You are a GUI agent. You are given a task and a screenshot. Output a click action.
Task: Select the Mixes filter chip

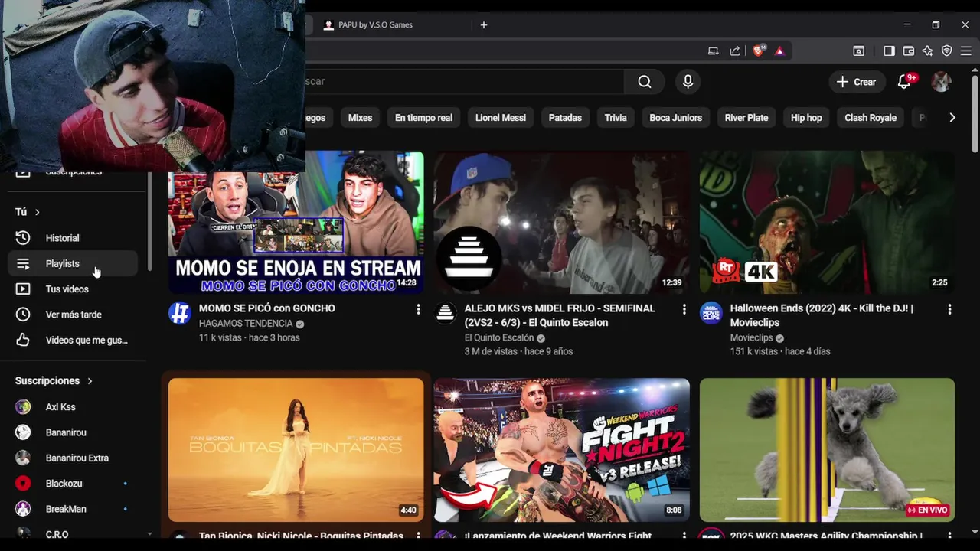(360, 118)
